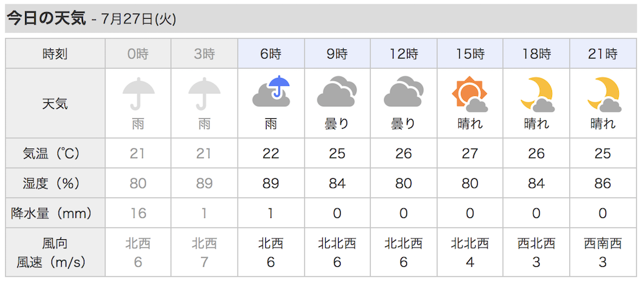Click the moon with cloud icon at 21時

[604, 95]
